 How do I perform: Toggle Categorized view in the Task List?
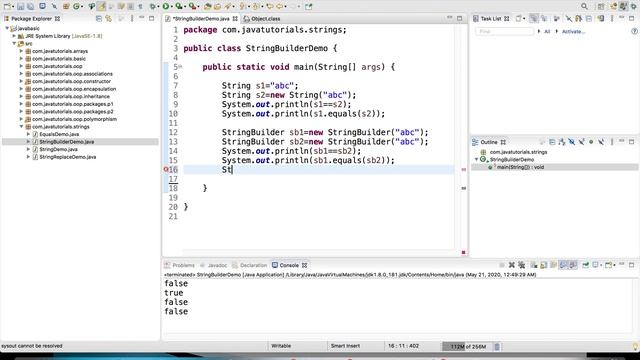click(x=533, y=18)
